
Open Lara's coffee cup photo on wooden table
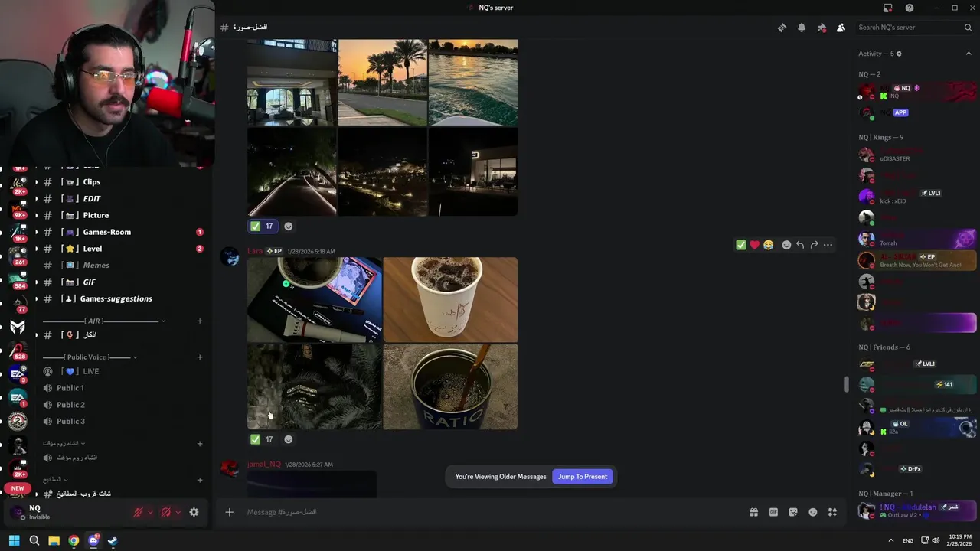point(450,300)
